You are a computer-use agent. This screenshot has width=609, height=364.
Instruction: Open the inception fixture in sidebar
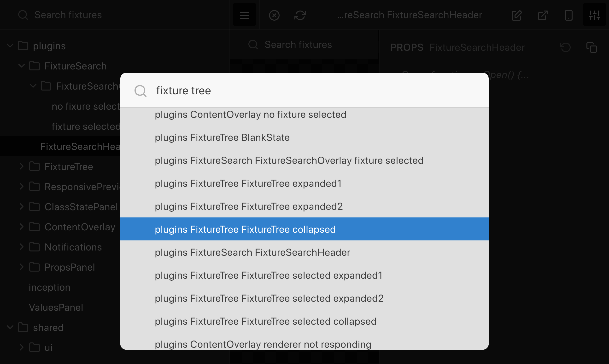(50, 287)
